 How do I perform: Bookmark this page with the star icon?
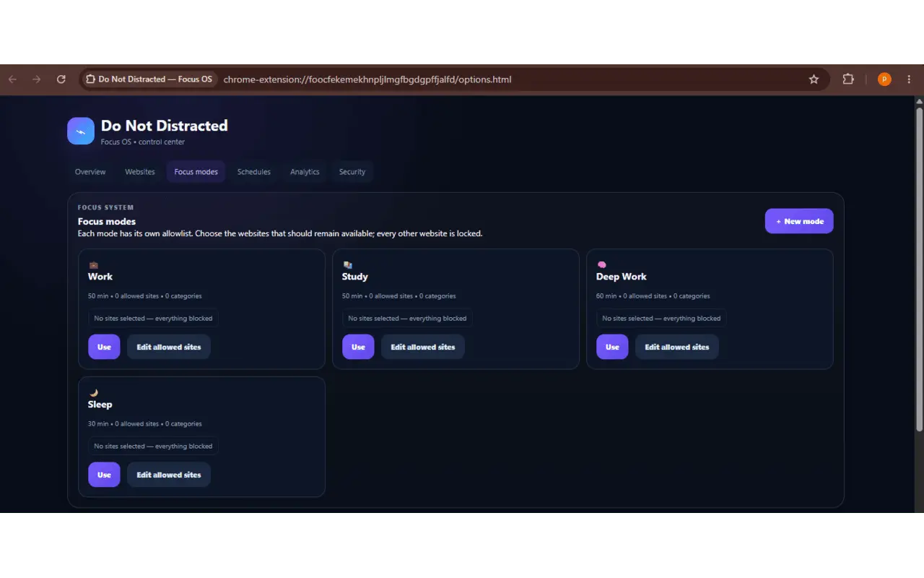coord(814,79)
